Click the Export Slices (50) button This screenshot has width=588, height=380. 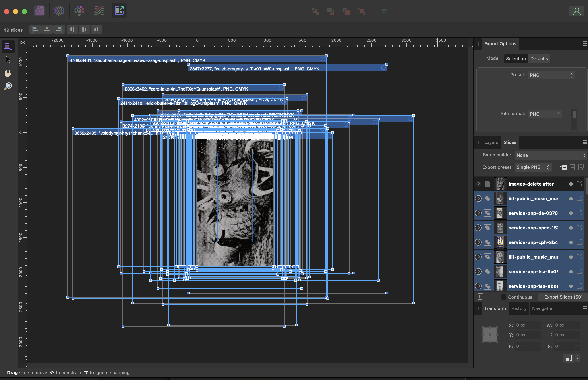(563, 297)
